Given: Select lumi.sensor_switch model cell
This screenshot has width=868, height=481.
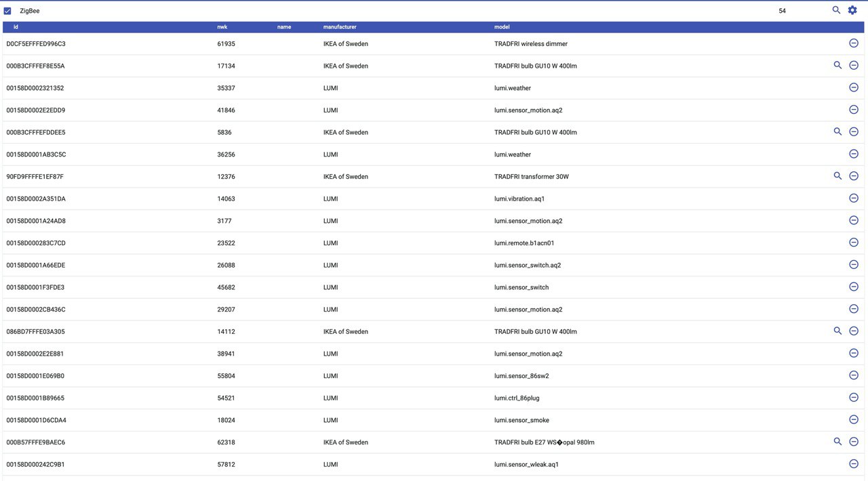Looking at the screenshot, I should tap(521, 287).
